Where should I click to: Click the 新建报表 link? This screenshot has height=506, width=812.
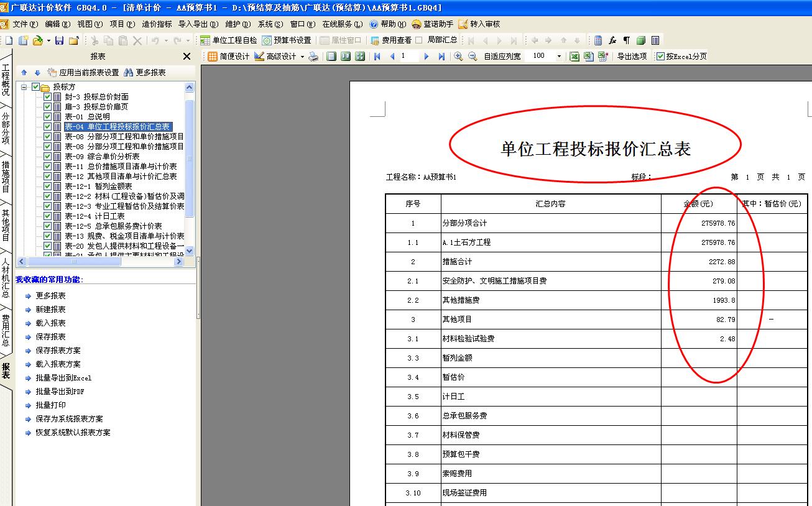point(50,310)
